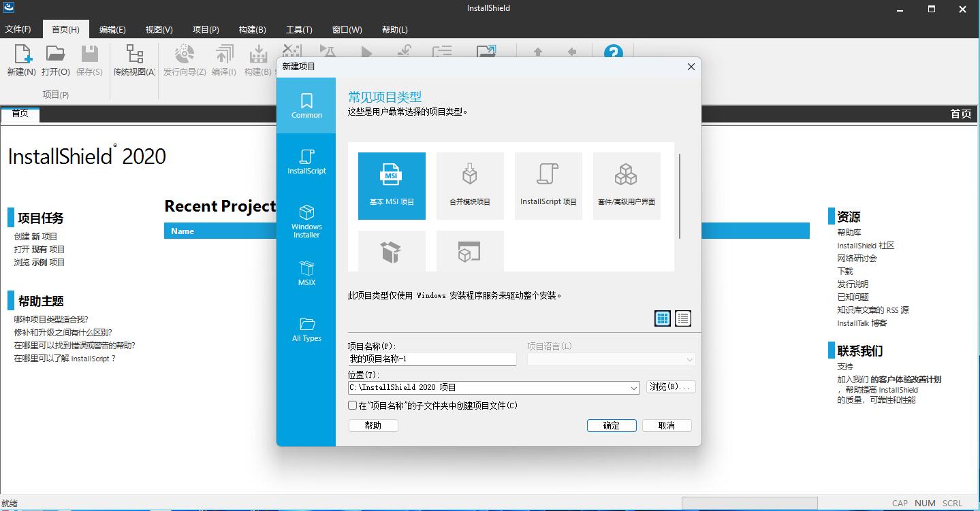Click the NUM indicator in status bar
980x511 pixels.
tap(925, 504)
